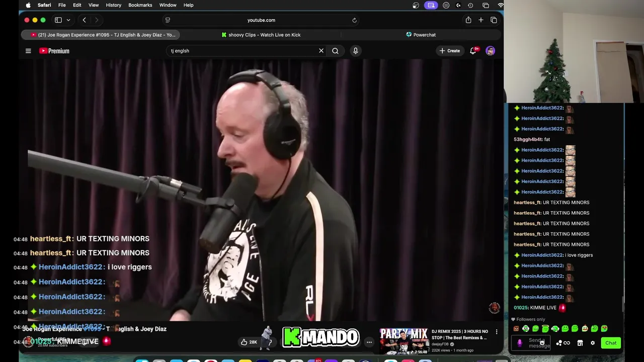Open the Safari Share sheet
The width and height of the screenshot is (644, 362).
[x=468, y=20]
